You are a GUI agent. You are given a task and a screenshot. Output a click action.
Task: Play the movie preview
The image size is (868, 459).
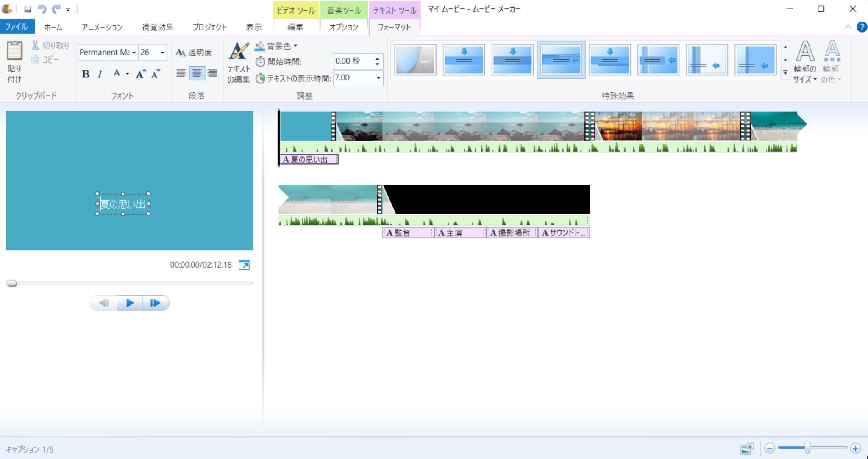(x=130, y=303)
